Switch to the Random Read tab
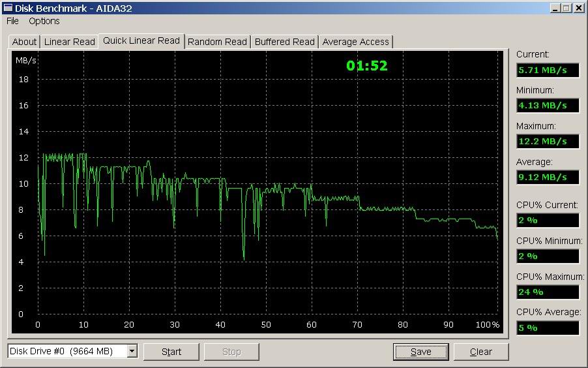This screenshot has height=368, width=588. [218, 42]
